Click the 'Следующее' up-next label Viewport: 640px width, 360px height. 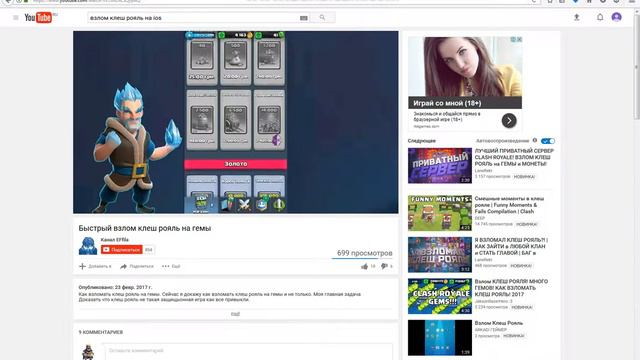[x=422, y=141]
